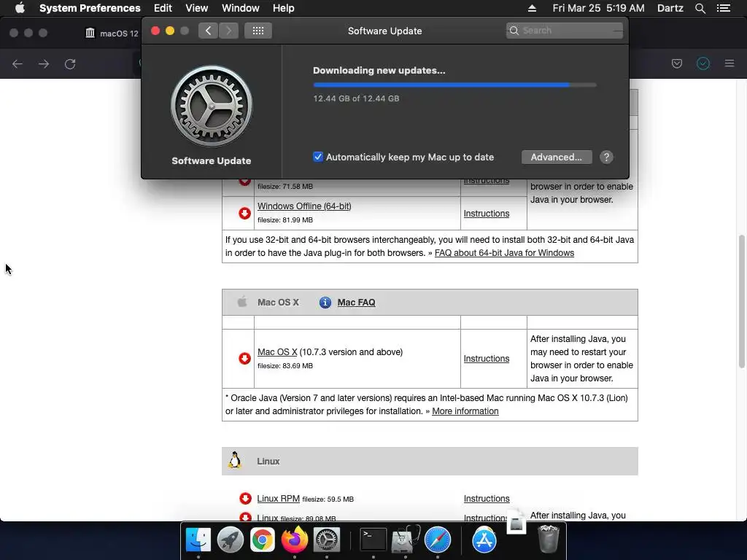Open Instructions for Windows Offline 64-bit
This screenshot has width=747, height=560.
coord(487,214)
